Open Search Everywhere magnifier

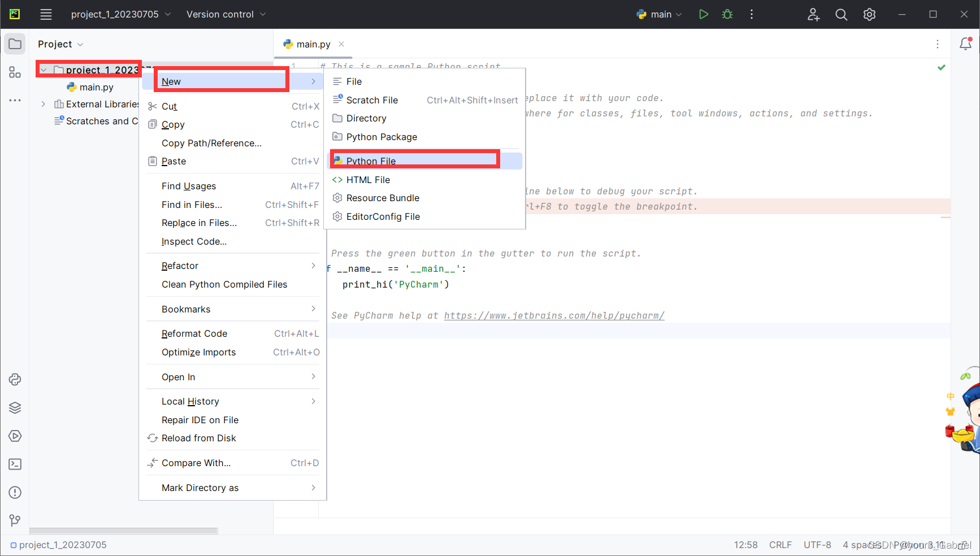point(842,14)
